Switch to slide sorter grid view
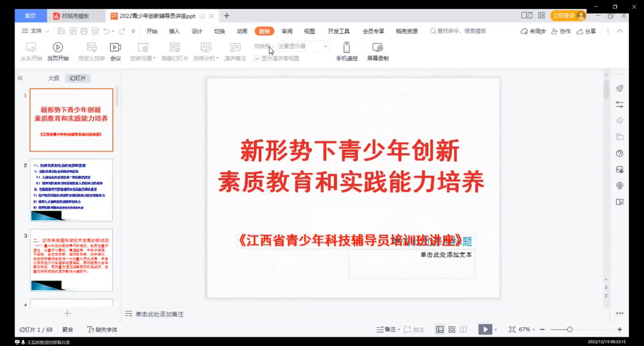 click(451, 329)
